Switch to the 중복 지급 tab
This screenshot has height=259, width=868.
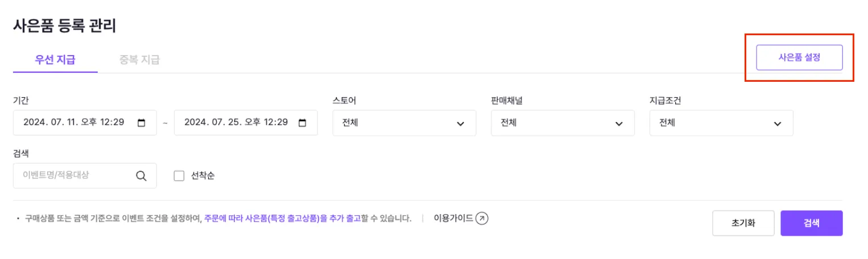139,60
